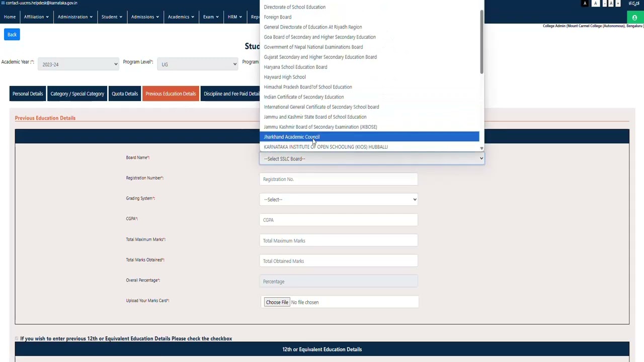Open the Select SSLC Board dropdown
This screenshot has width=644, height=362.
[372, 159]
